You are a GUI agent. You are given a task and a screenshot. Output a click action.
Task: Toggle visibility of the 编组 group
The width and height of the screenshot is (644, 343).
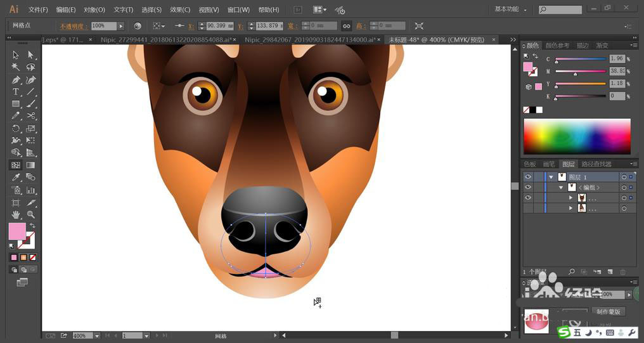[x=528, y=187]
